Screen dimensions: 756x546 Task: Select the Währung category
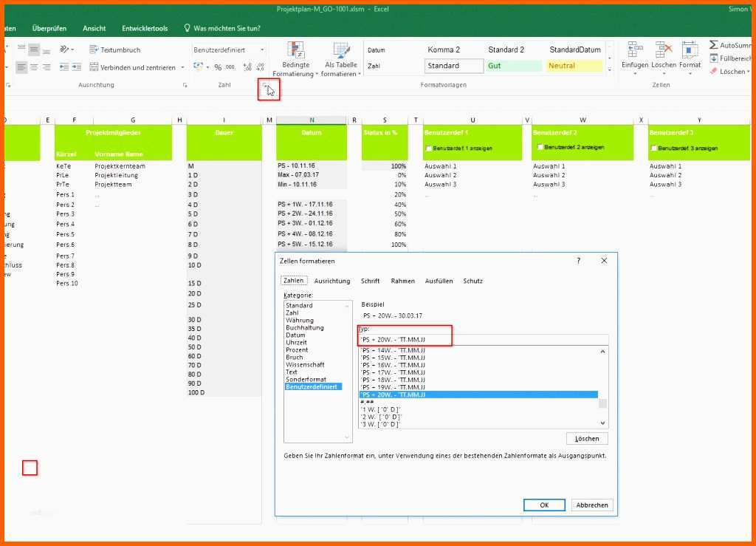click(300, 320)
